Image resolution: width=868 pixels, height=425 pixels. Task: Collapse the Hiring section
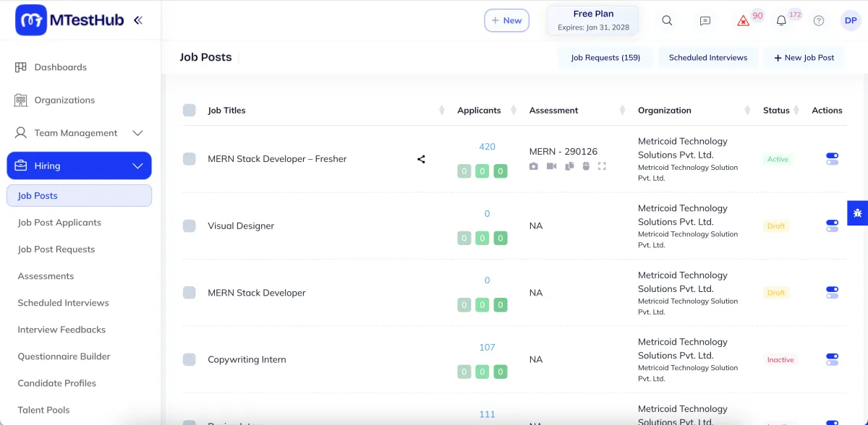137,166
